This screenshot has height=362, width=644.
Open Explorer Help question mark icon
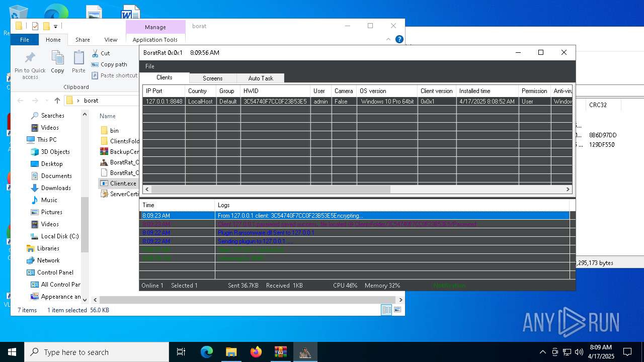click(x=399, y=39)
